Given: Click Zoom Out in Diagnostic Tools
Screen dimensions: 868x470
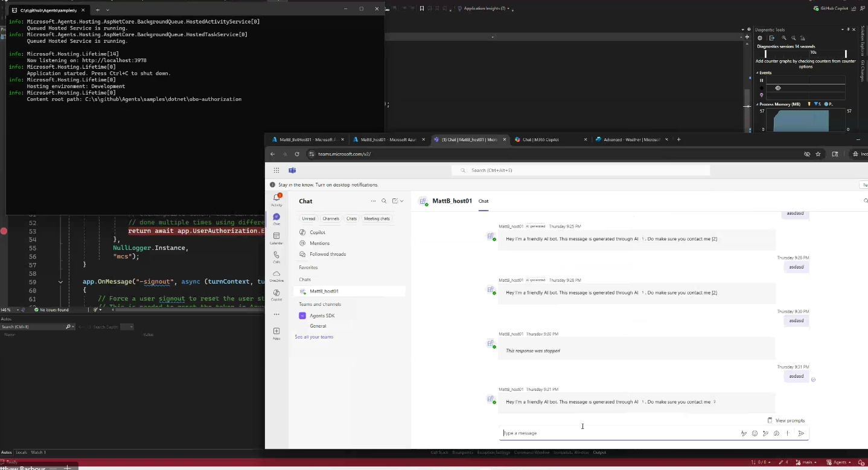Looking at the screenshot, I should 794,38.
